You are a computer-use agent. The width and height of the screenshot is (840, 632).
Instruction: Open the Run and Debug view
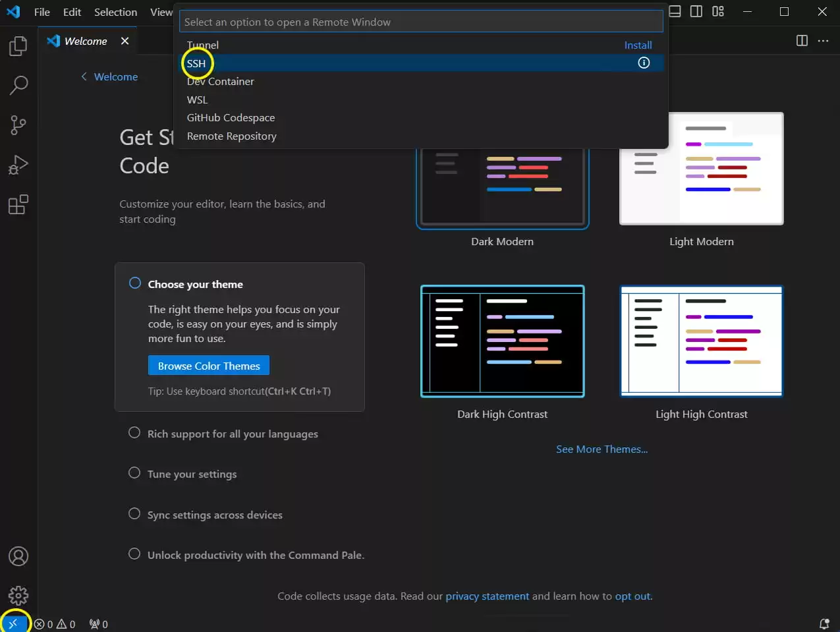[x=18, y=165]
